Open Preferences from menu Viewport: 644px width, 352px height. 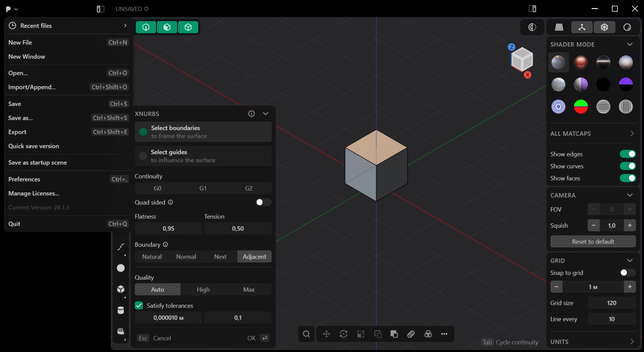click(68, 179)
